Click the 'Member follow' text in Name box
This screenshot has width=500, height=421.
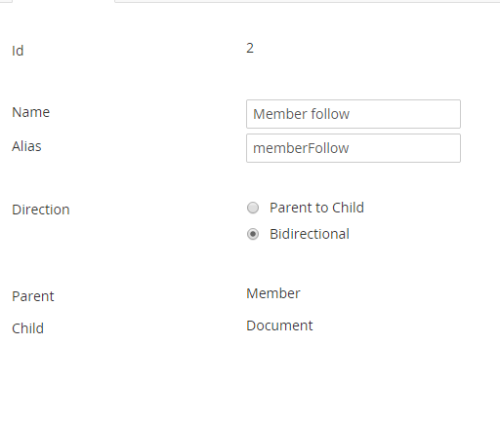point(301,114)
